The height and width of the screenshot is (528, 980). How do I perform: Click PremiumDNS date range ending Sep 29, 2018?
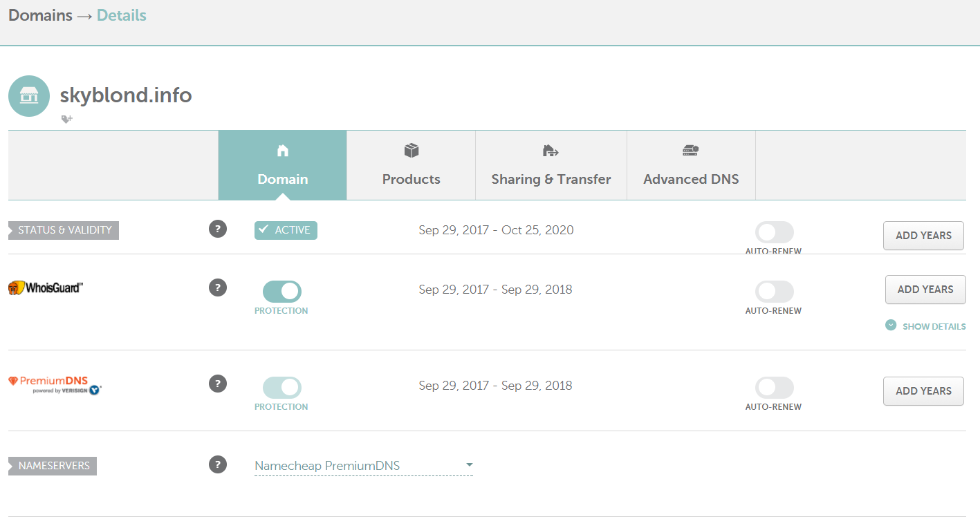pyautogui.click(x=495, y=386)
